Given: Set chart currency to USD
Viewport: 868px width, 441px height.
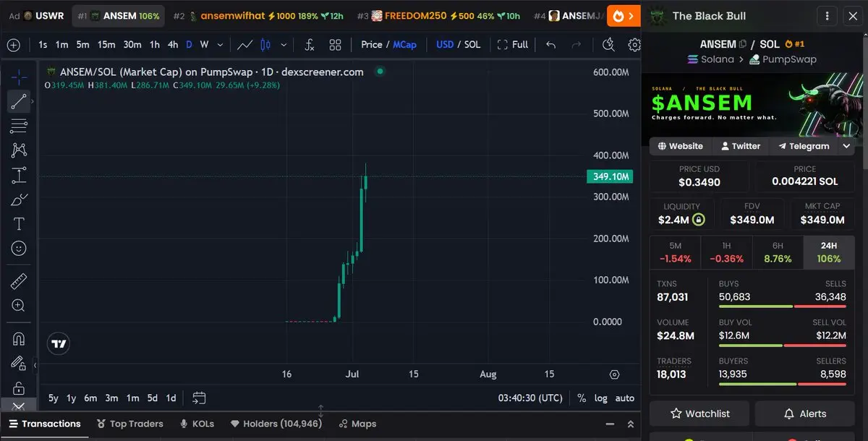Looking at the screenshot, I should point(445,45).
